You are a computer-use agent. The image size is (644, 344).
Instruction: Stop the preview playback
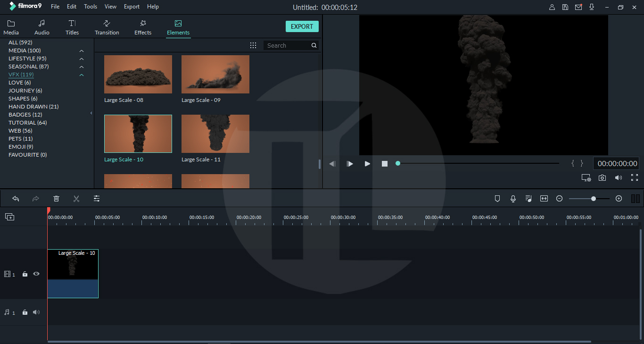(x=385, y=164)
